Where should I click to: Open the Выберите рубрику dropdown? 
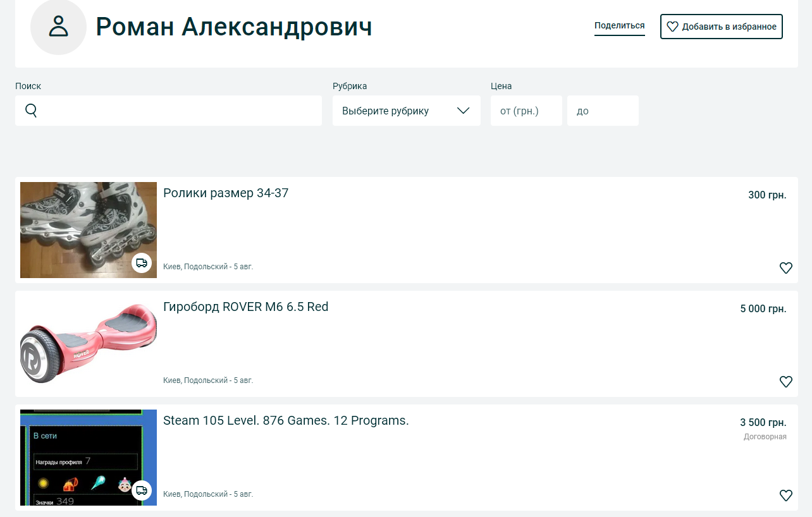point(407,111)
